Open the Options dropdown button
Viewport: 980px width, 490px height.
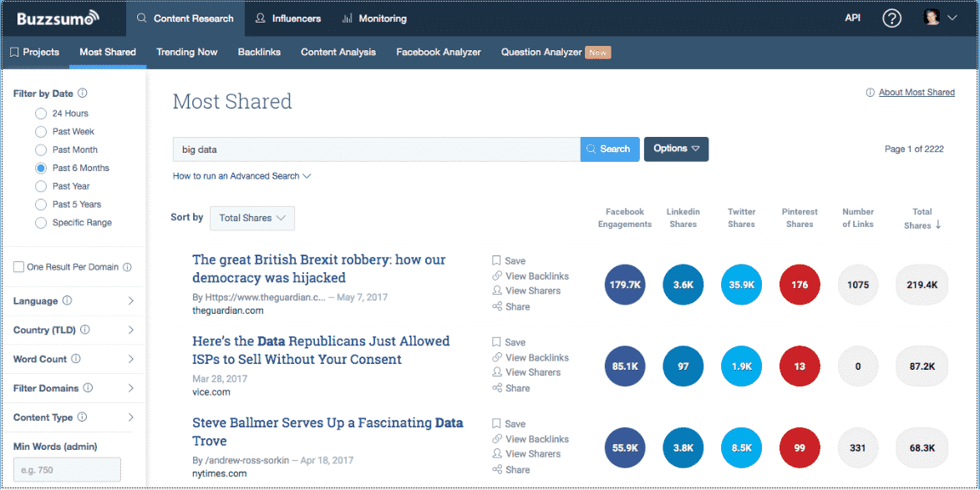(676, 149)
